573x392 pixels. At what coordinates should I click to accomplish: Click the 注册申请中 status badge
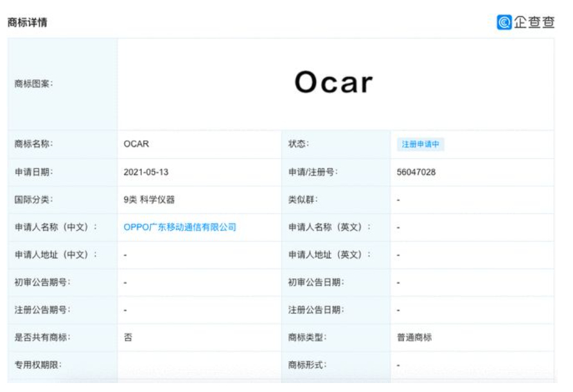[x=421, y=144]
